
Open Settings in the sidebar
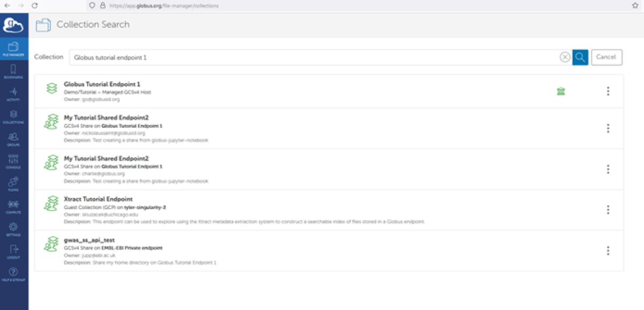(13, 230)
